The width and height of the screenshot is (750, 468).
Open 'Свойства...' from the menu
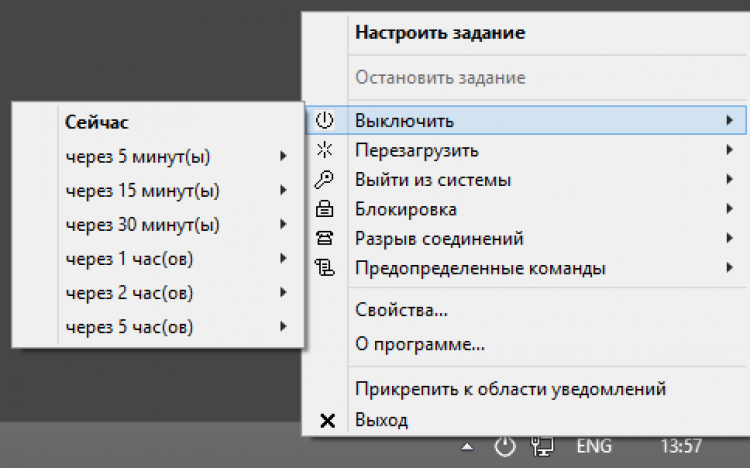pos(401,310)
